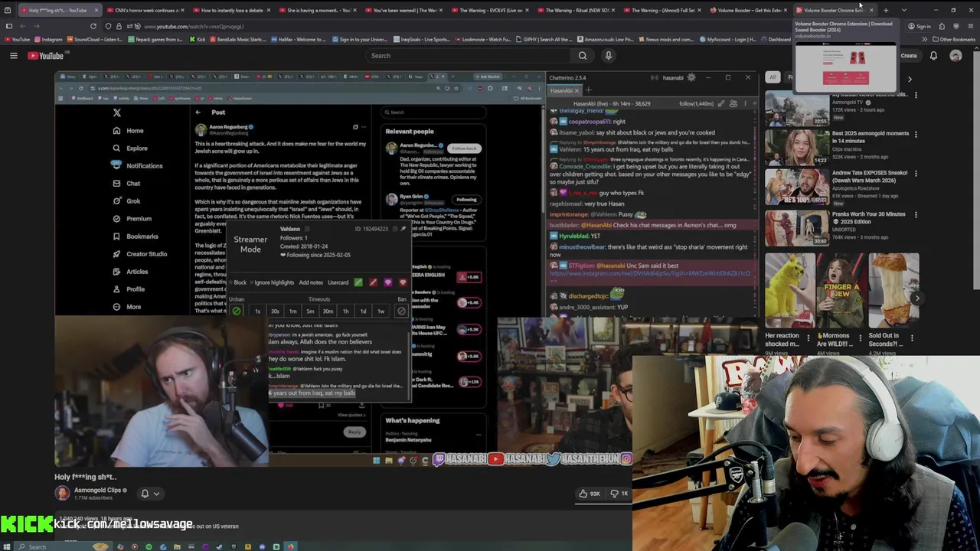Viewport: 980px width, 551px height.
Task: Click the Windows Start button
Action: click(8, 546)
